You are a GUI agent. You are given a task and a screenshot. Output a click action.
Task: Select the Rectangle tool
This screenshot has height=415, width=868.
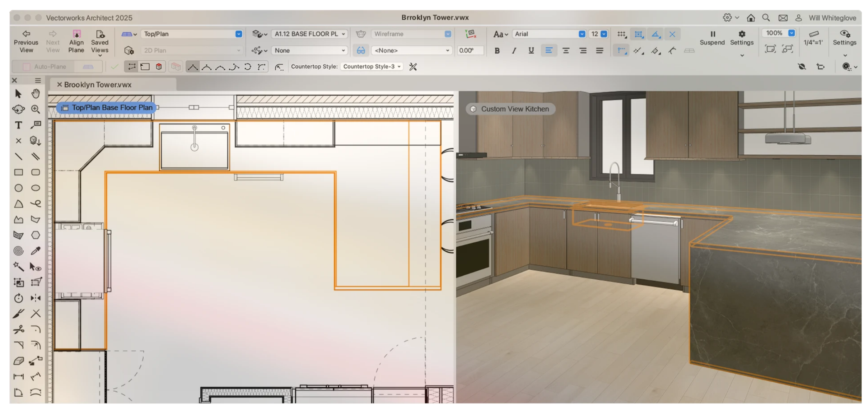click(x=19, y=172)
